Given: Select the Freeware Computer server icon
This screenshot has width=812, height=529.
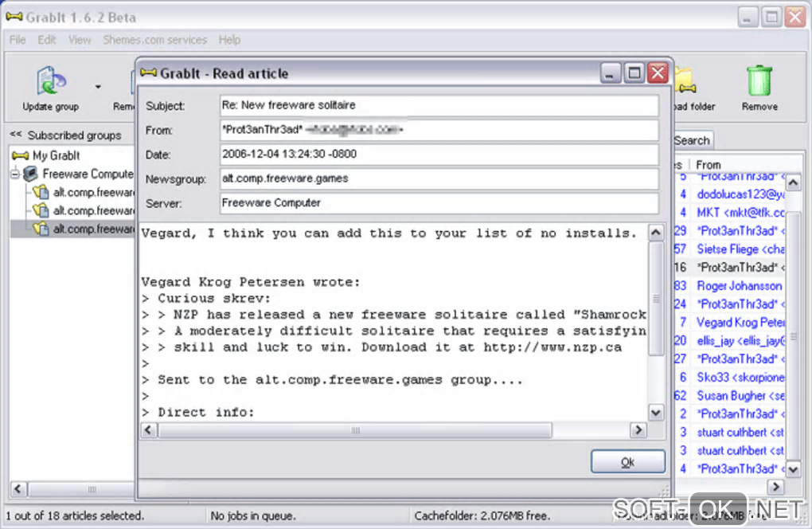Looking at the screenshot, I should pos(31,174).
